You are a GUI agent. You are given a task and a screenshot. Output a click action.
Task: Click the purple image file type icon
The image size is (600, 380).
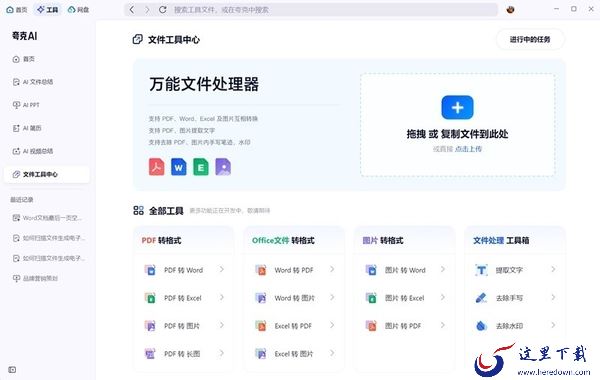(223, 167)
